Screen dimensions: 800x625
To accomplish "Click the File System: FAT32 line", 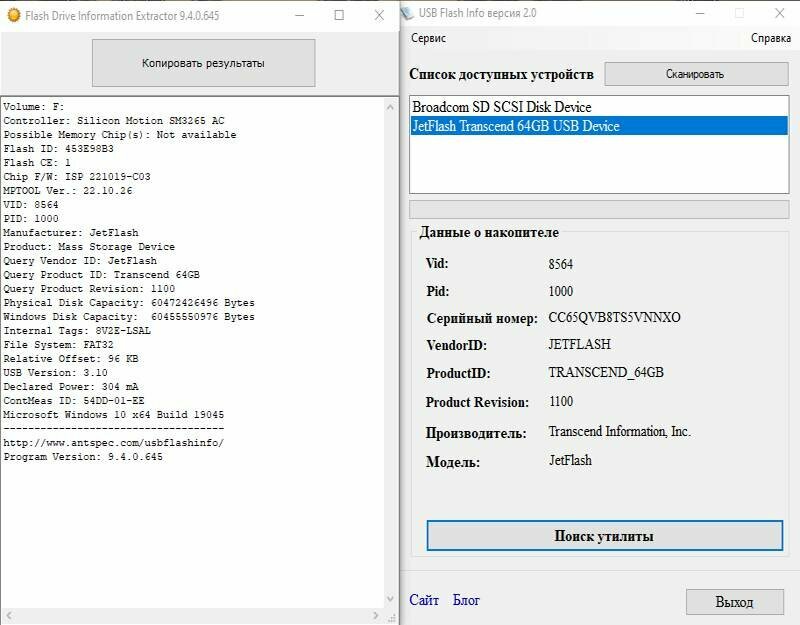I will (58, 345).
